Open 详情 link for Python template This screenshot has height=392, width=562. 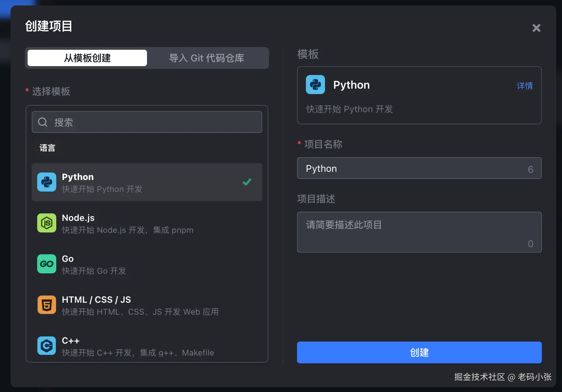coord(525,86)
